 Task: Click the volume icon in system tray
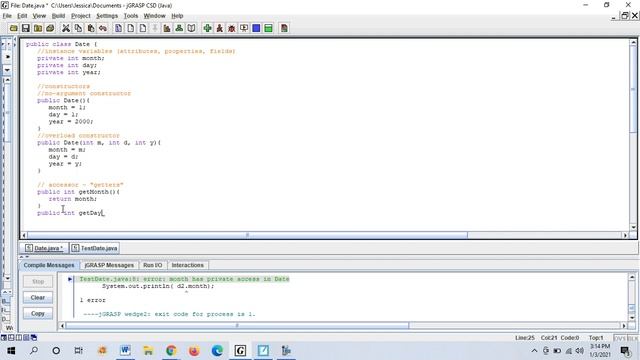[580, 351]
